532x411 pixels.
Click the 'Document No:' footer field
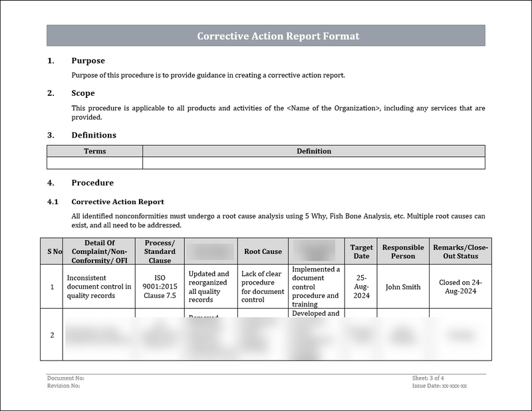(66, 378)
